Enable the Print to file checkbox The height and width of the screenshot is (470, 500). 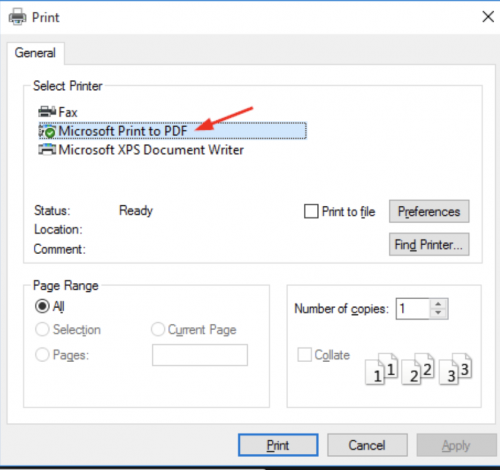point(311,211)
